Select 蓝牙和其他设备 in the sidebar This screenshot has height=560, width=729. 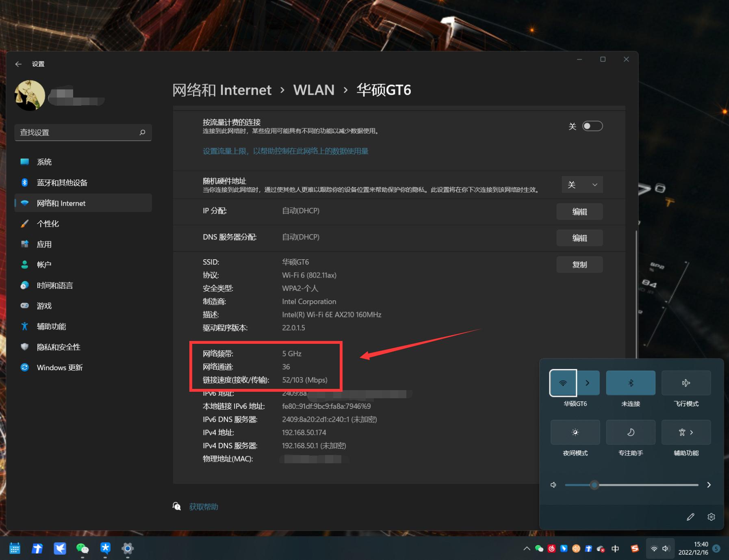click(62, 183)
